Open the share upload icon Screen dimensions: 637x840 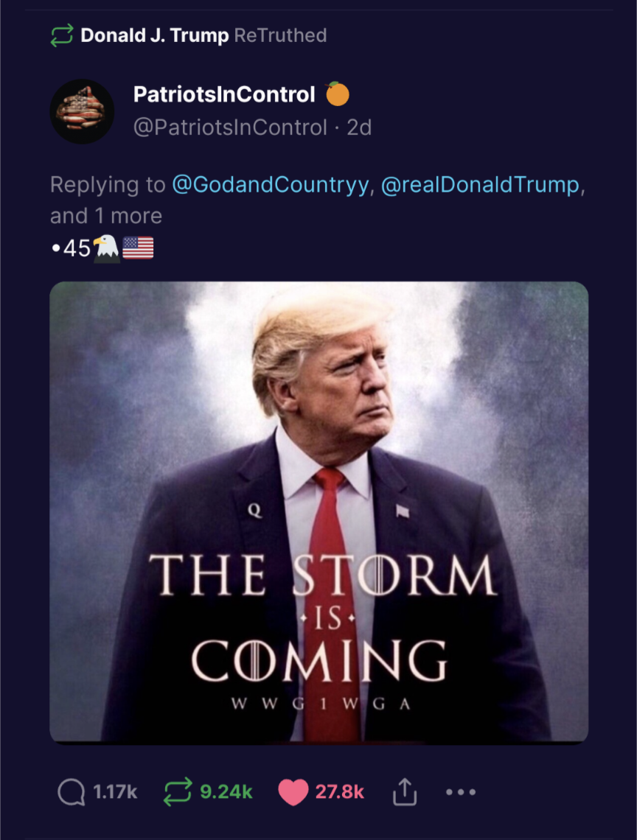pos(405,792)
